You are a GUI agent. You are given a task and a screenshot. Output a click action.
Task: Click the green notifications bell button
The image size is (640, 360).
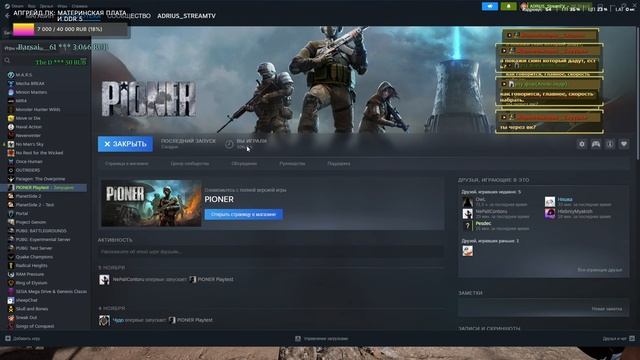click(x=509, y=6)
